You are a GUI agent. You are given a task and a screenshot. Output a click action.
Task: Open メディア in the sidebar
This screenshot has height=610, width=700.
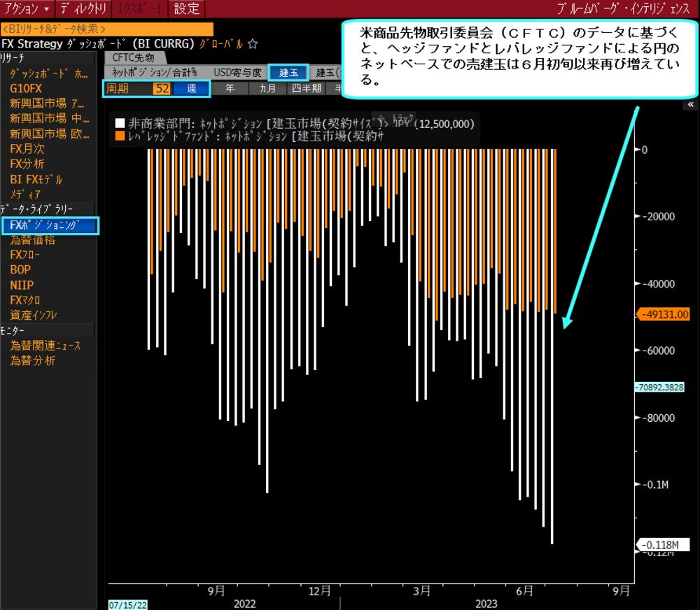(25, 194)
